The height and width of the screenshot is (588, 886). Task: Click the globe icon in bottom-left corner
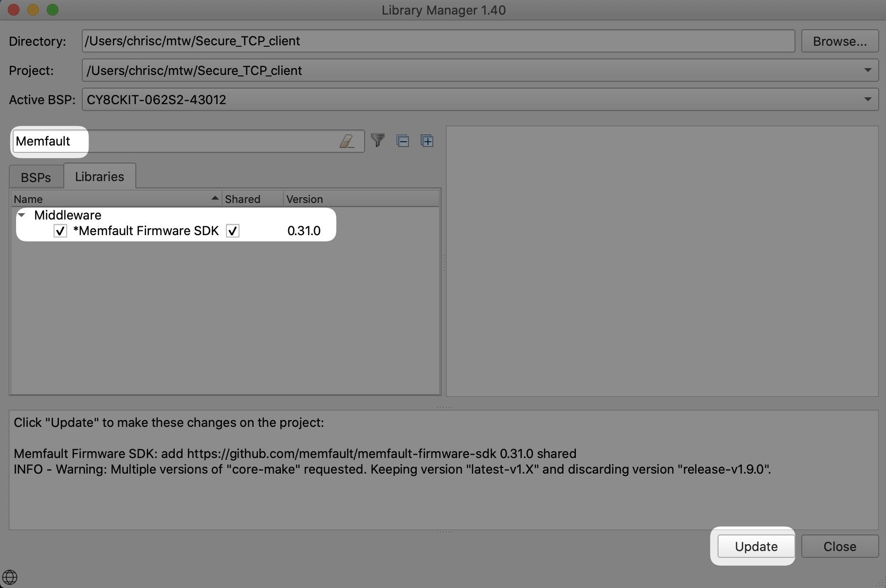tap(10, 577)
